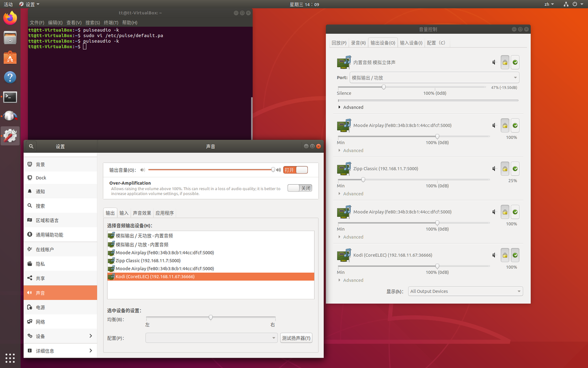Open the 网络 settings panel

60,322
